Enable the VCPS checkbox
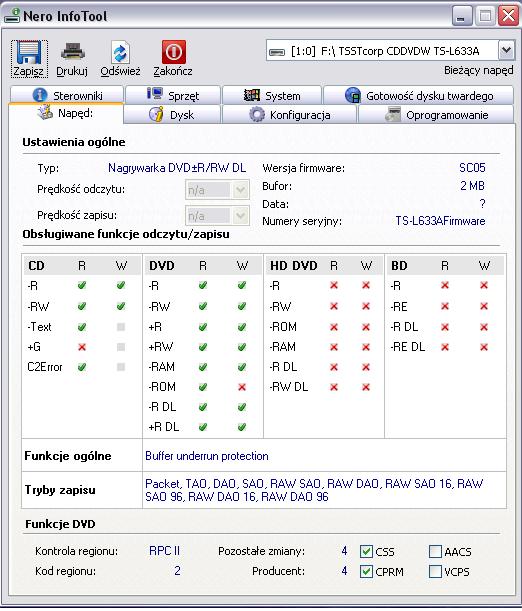 coord(435,572)
